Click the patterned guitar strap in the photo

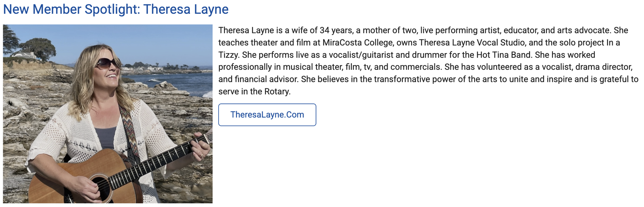130,130
